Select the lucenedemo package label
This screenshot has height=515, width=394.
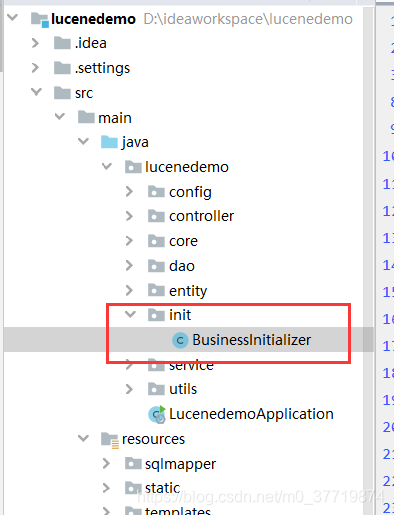187,167
